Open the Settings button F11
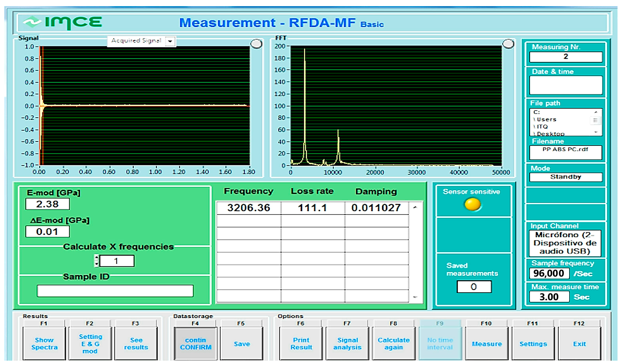 click(533, 343)
